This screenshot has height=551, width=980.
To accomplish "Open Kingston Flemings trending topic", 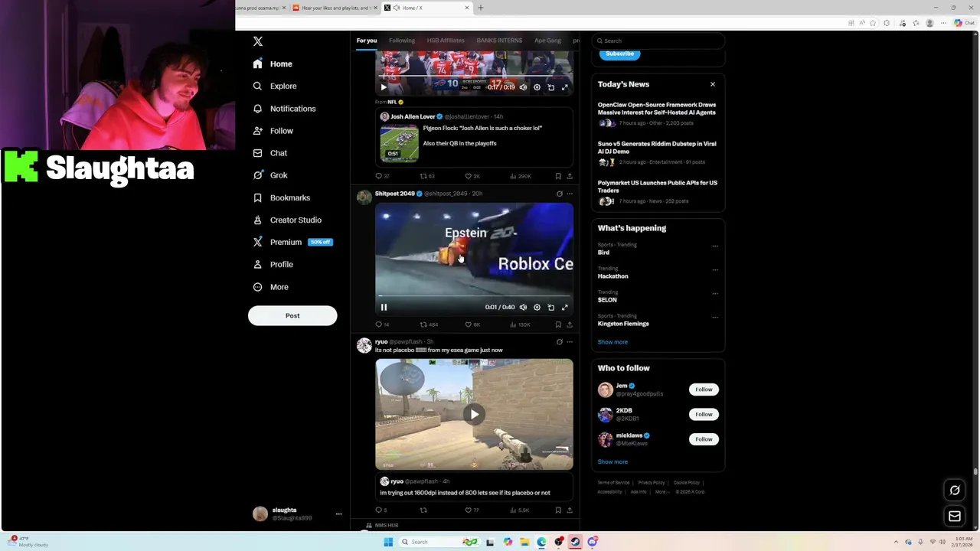I will pos(623,324).
